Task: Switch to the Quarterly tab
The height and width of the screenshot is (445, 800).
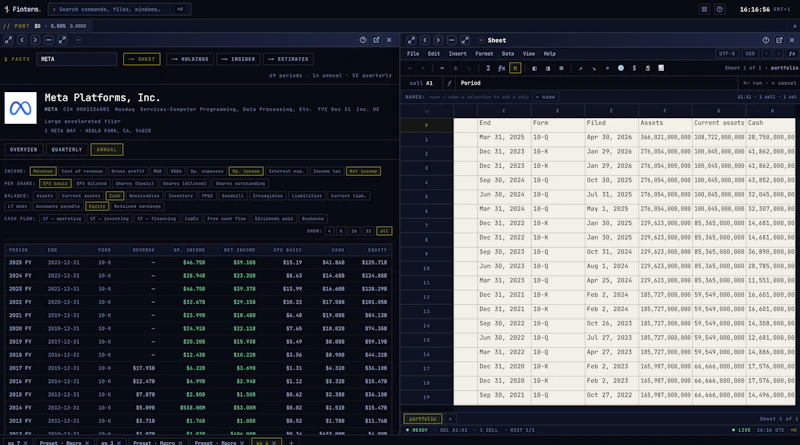Action: coord(67,150)
